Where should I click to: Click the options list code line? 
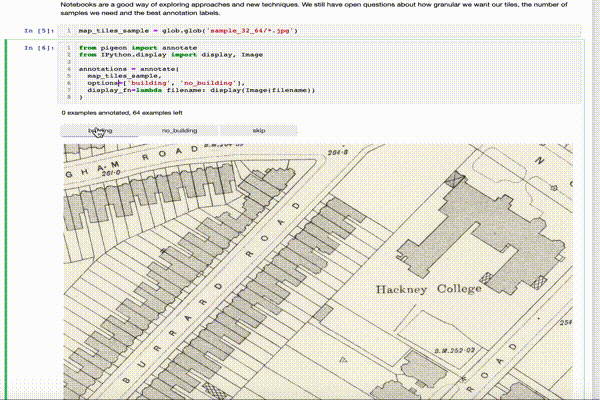tap(165, 82)
